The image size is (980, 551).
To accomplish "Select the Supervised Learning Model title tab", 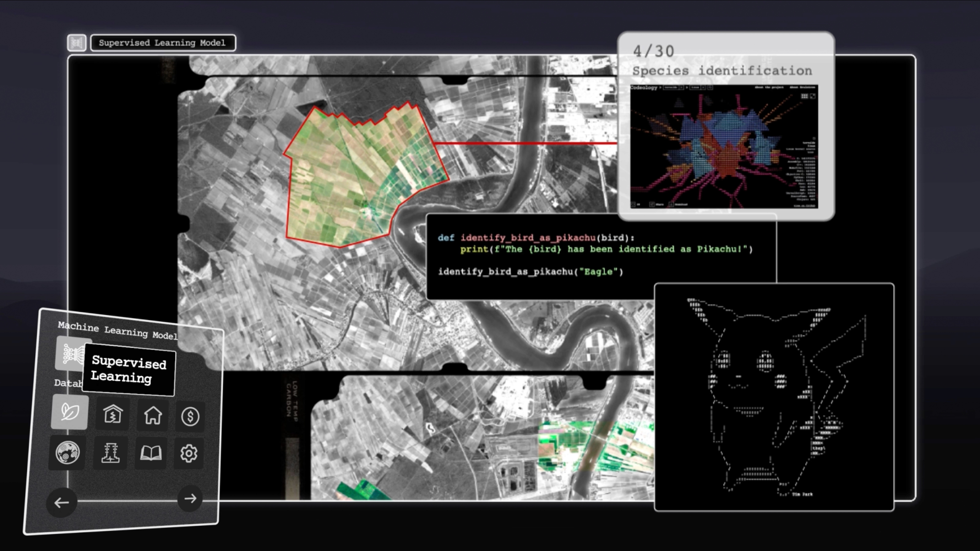I will 163,43.
